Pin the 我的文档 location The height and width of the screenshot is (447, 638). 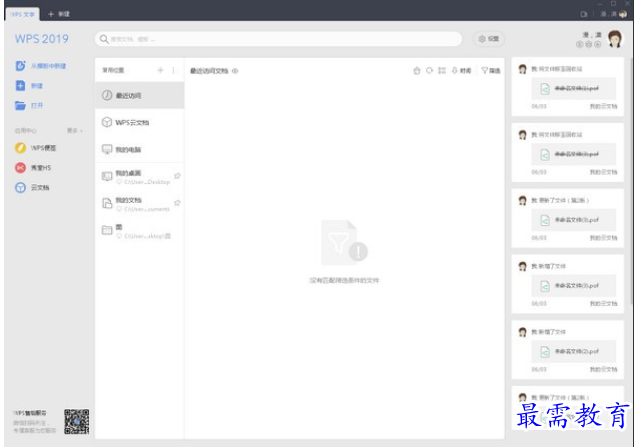(x=177, y=203)
